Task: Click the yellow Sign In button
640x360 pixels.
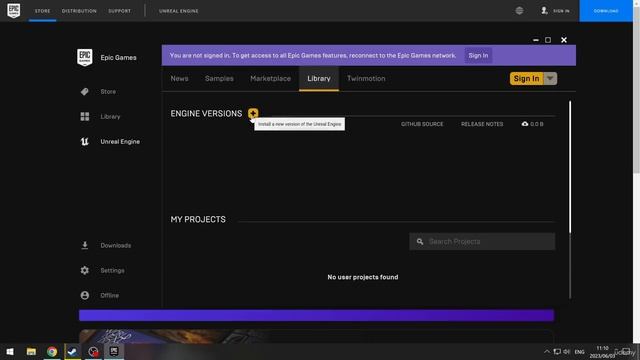Action: click(x=526, y=78)
